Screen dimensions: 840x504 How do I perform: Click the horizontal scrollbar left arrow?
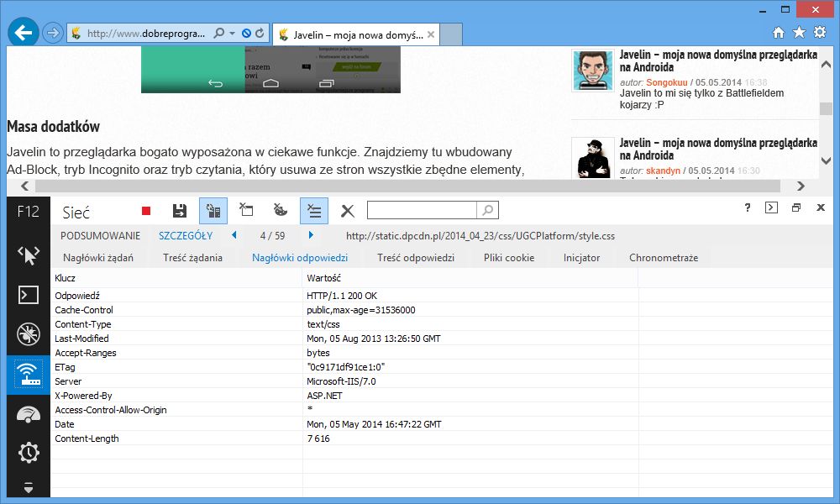pyautogui.click(x=24, y=186)
